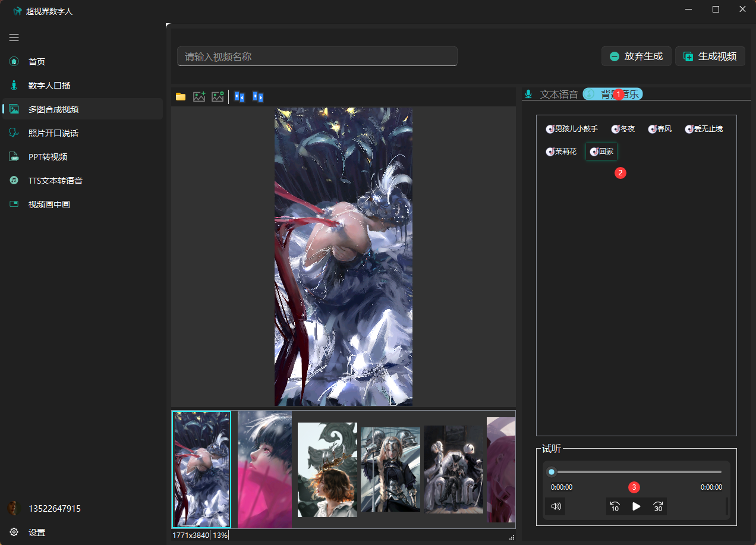The image size is (756, 545).
Task: Select background track 冬夜
Action: click(x=623, y=128)
